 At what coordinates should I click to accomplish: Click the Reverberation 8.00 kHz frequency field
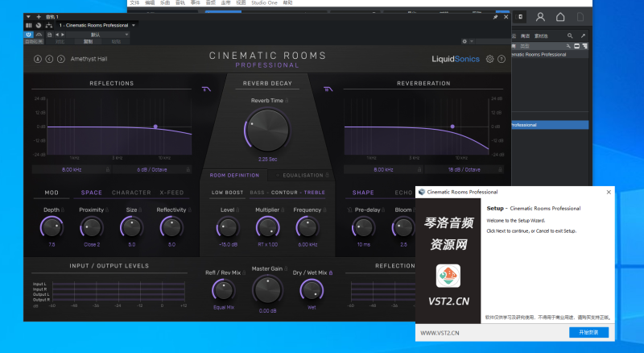tap(383, 169)
